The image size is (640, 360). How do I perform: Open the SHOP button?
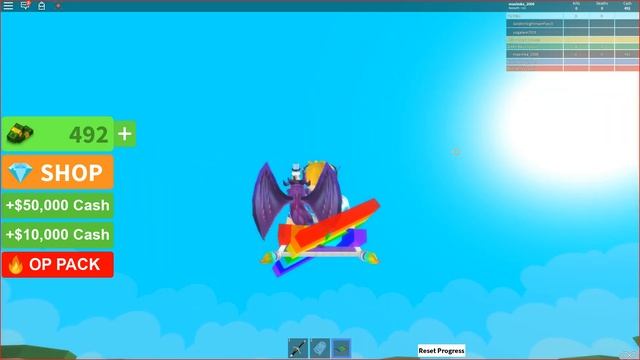click(x=58, y=172)
